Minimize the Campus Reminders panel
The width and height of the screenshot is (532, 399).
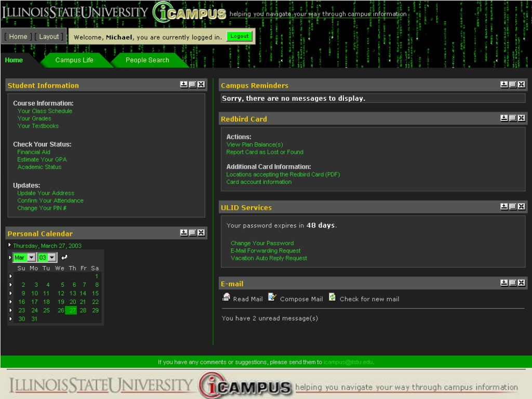(504, 85)
